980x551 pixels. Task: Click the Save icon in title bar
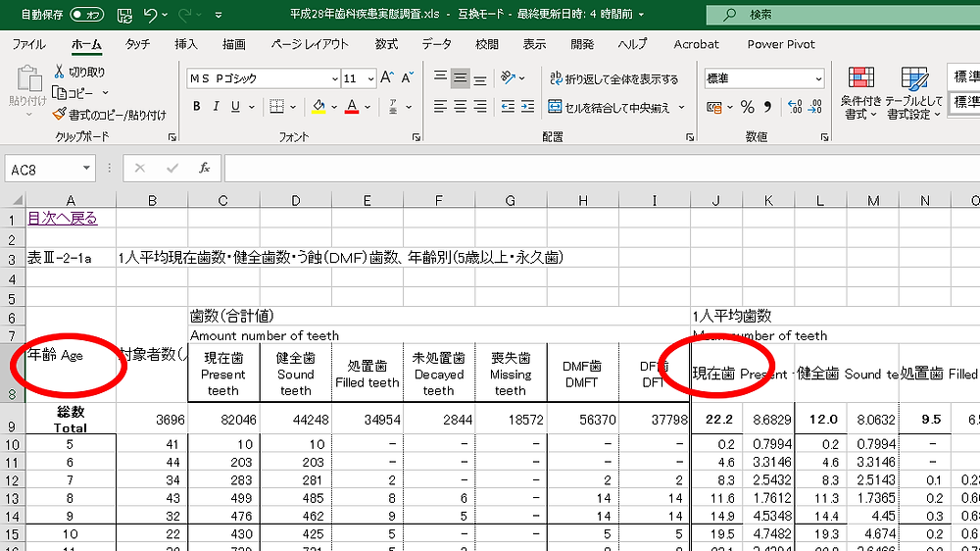tap(125, 15)
